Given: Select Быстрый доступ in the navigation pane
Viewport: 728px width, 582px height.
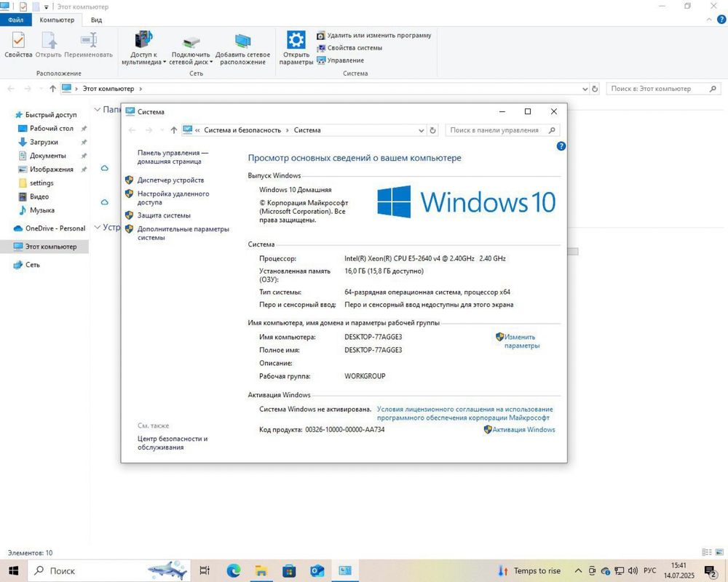Looking at the screenshot, I should pos(46,115).
